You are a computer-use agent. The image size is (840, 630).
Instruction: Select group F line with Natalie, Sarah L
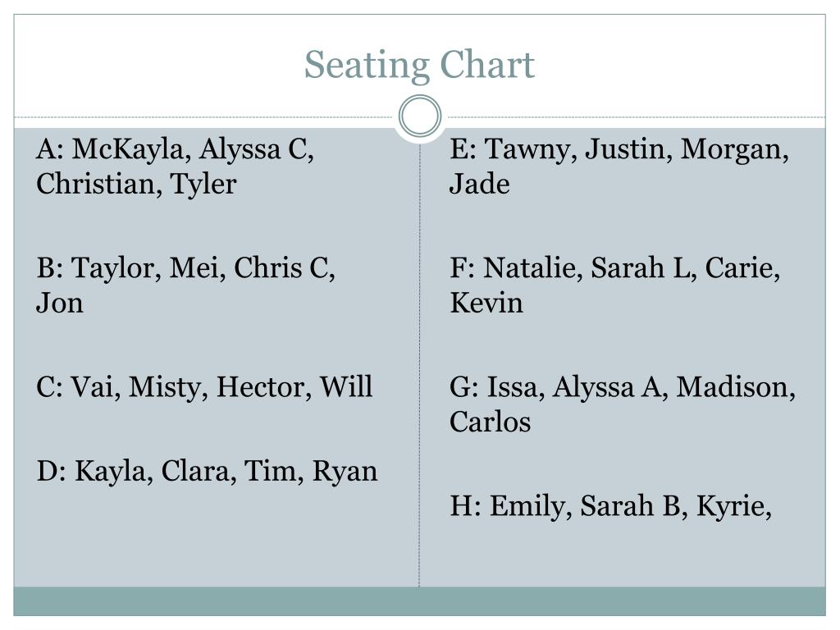point(615,268)
